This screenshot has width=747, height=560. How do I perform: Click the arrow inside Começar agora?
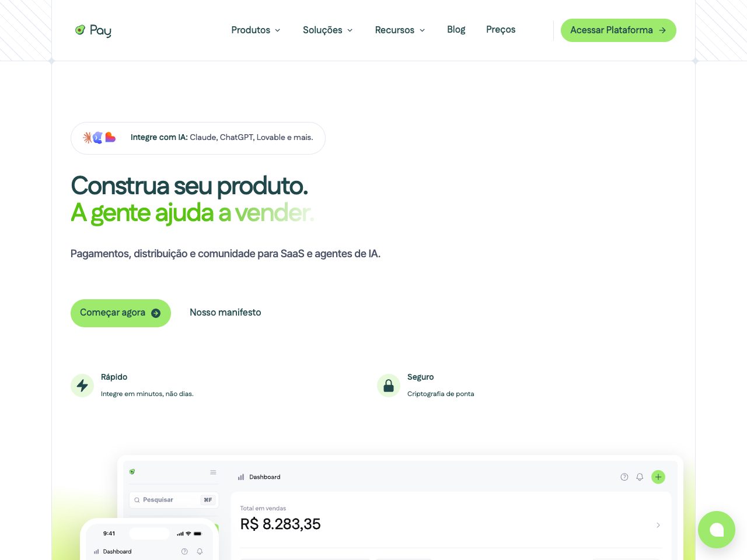pyautogui.click(x=156, y=313)
